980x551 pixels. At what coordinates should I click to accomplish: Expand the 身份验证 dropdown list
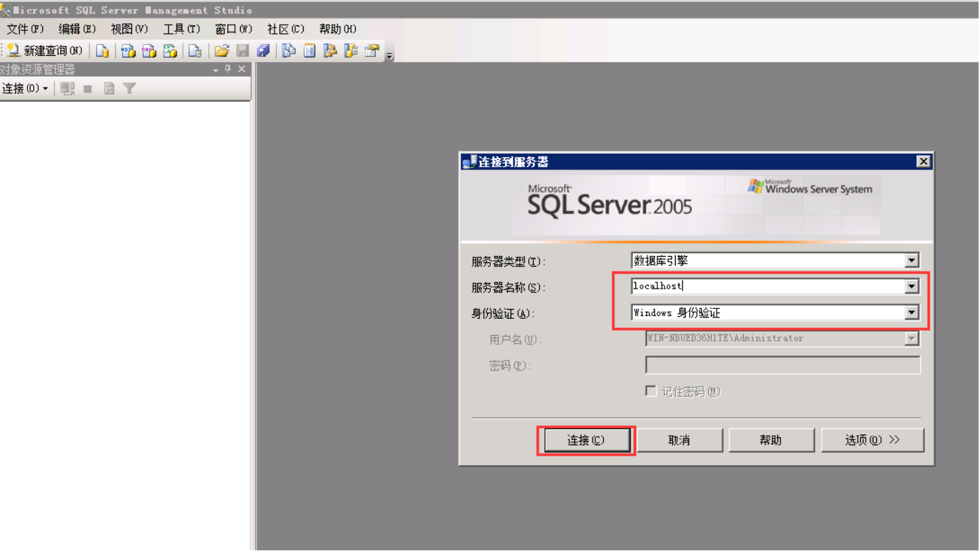point(912,313)
